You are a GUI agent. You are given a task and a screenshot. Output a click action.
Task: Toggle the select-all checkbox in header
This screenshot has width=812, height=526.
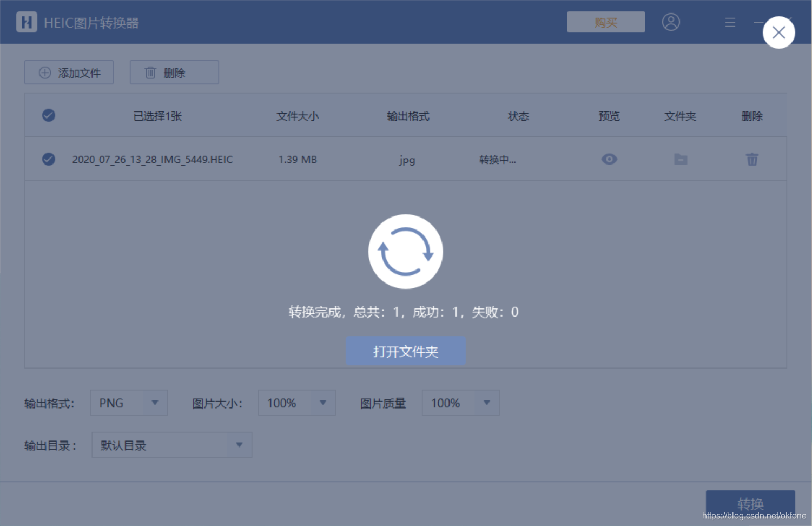[x=49, y=115]
